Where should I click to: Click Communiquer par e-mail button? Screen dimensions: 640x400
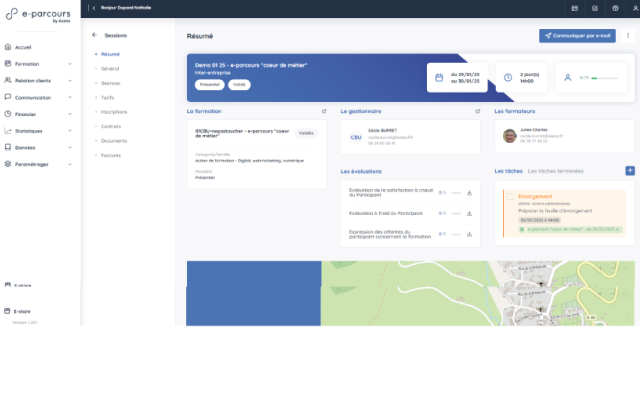(x=577, y=35)
